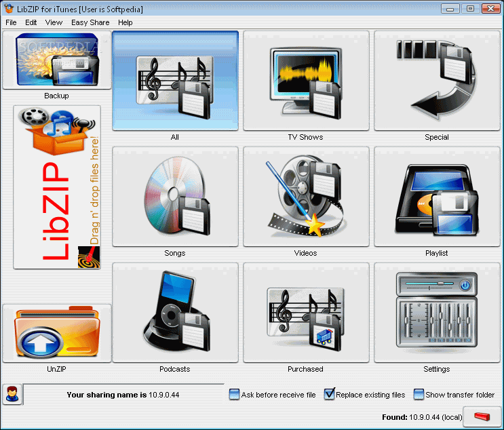Click the Found: 10.9.0.44 (local) status
The height and width of the screenshot is (430, 504).
422,417
